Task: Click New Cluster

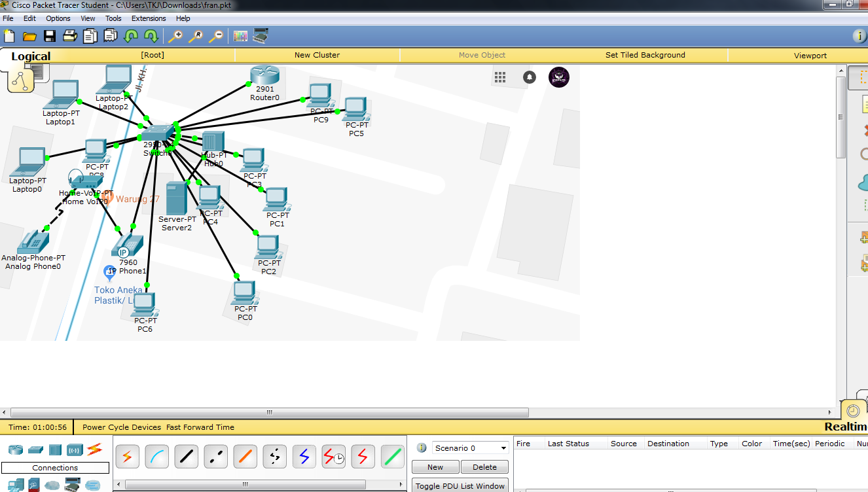Action: pos(317,55)
